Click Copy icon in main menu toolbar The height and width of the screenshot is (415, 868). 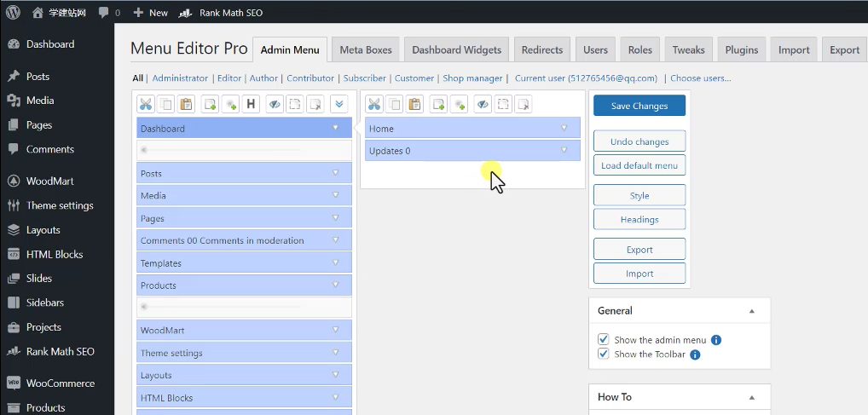tap(166, 104)
